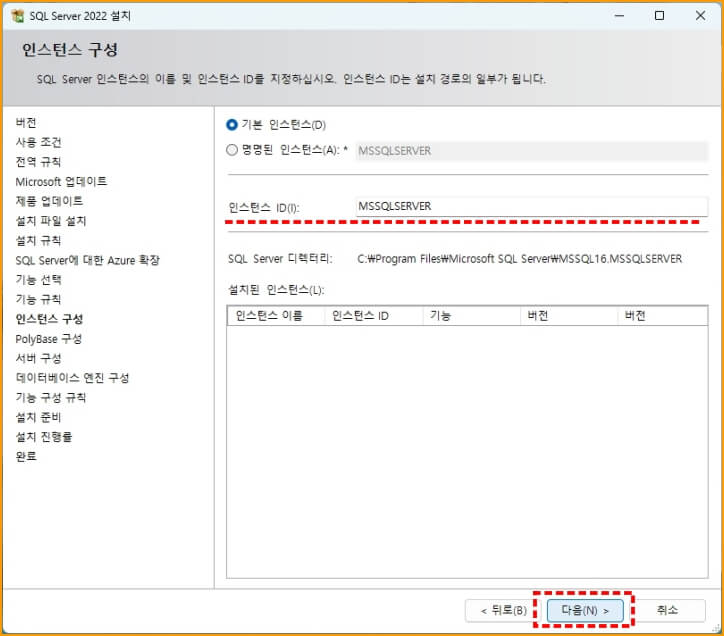Click the SQL Server에 대한 Azure 확장 step

[88, 260]
